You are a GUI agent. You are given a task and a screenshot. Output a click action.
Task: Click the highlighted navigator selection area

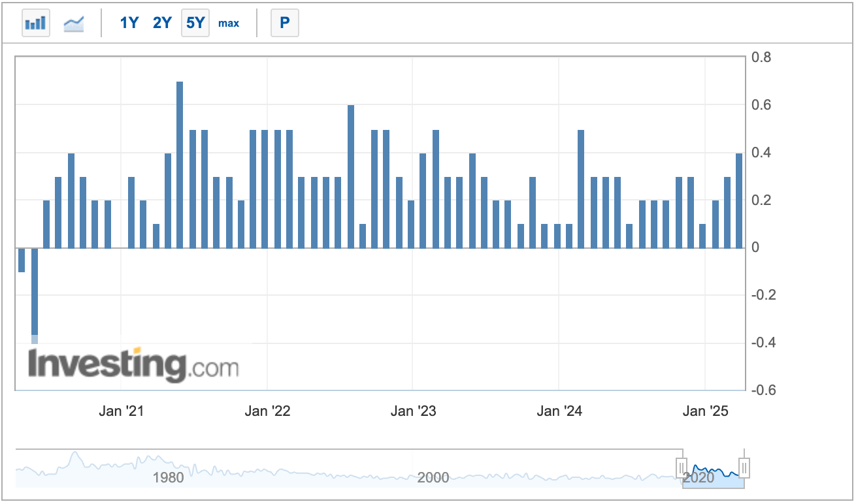click(x=713, y=468)
